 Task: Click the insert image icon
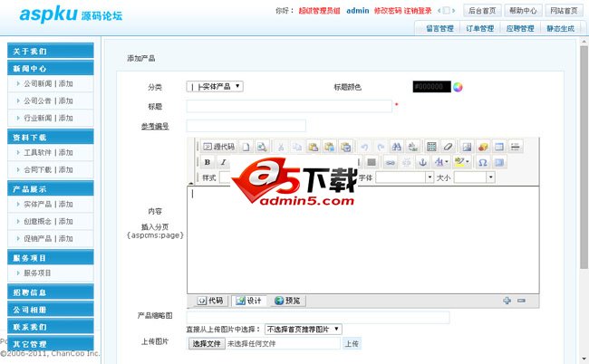click(x=467, y=147)
